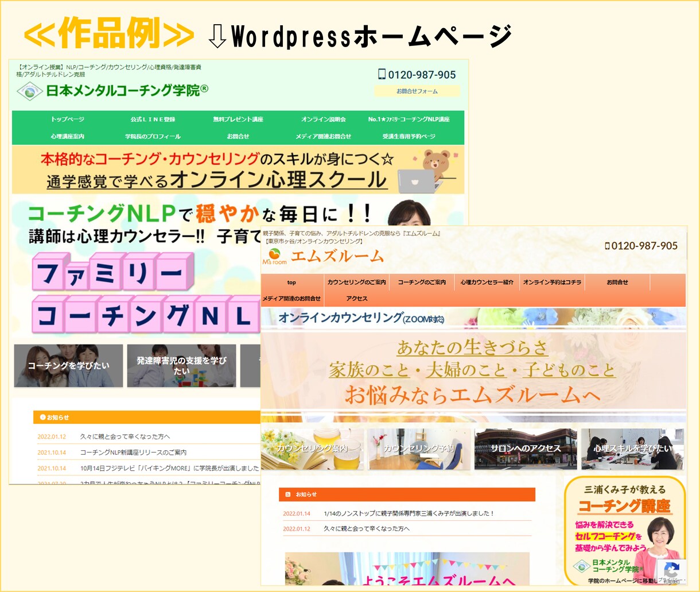Open 受講生専用予約ページ menu item
This screenshot has height=592, width=700.
click(409, 137)
